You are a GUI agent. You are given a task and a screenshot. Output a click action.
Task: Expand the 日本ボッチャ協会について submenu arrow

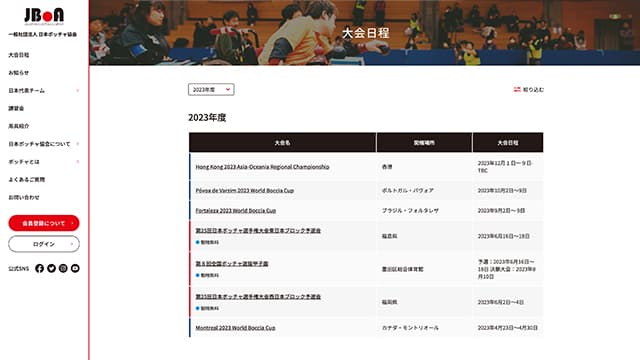78,144
